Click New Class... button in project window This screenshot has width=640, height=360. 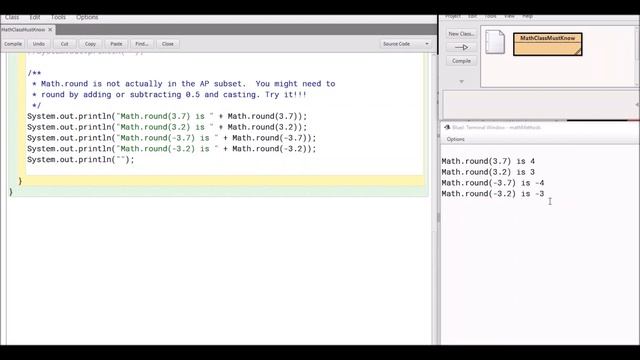461,34
